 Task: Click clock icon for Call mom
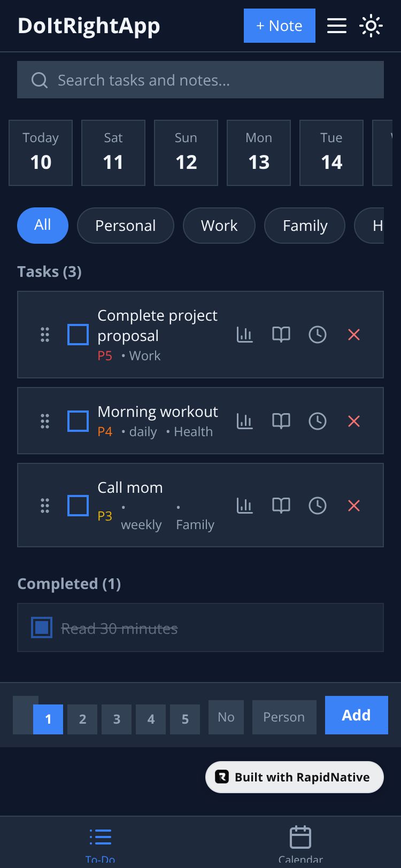tap(318, 505)
